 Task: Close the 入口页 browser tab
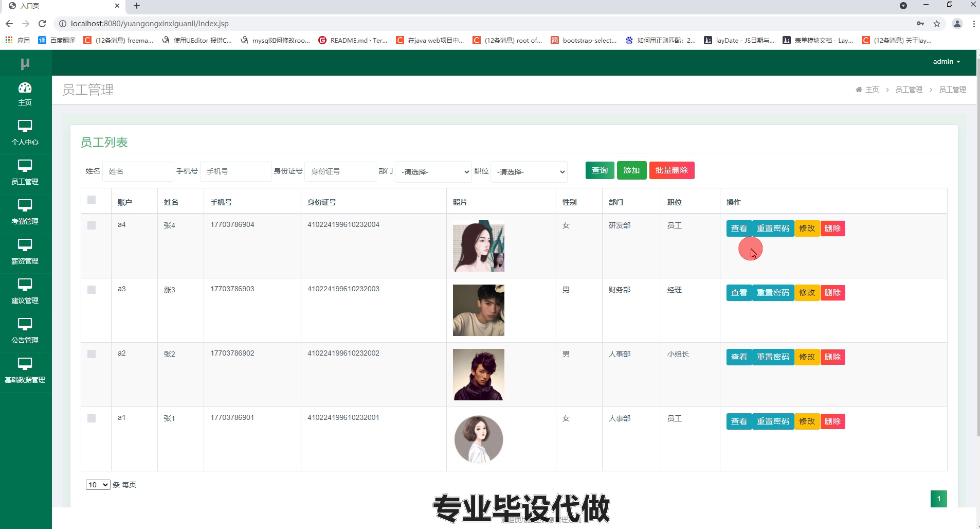click(117, 6)
